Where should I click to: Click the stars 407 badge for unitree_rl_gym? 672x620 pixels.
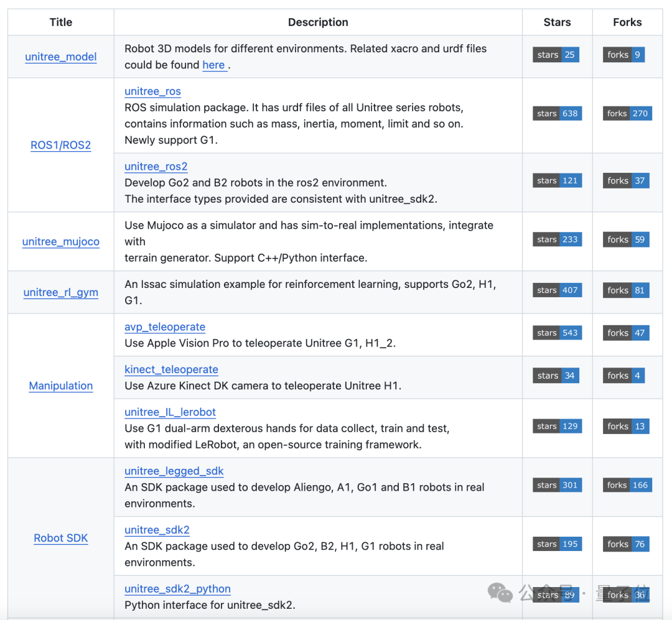(x=557, y=290)
